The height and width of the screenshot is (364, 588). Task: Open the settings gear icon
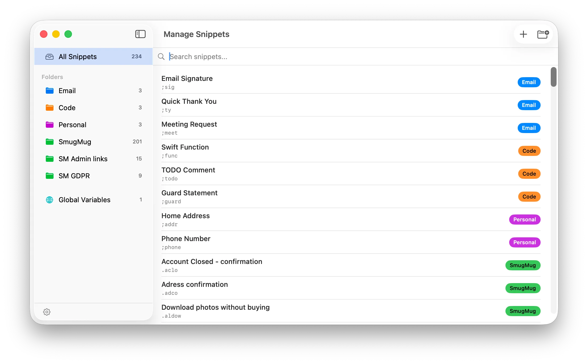(47, 312)
